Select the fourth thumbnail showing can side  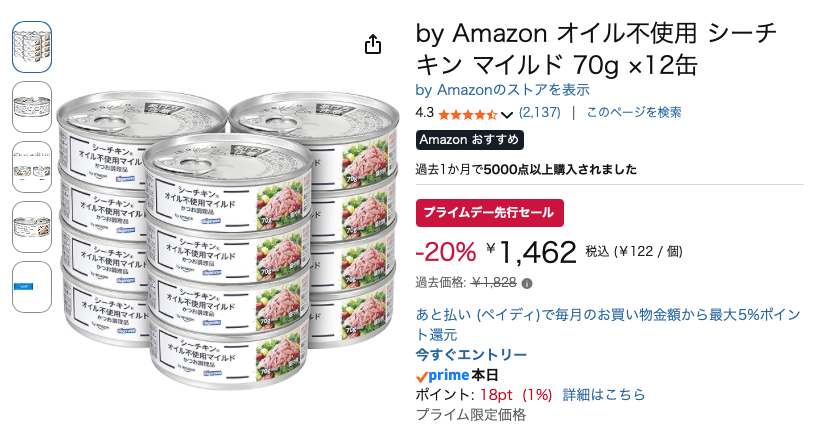(x=32, y=227)
